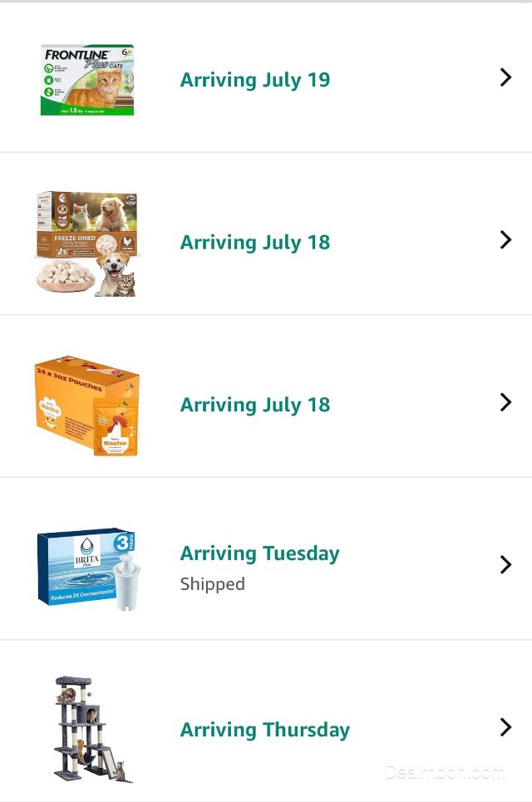Open the Frontline Plus cat medication thumbnail
The image size is (532, 802).
tap(86, 75)
